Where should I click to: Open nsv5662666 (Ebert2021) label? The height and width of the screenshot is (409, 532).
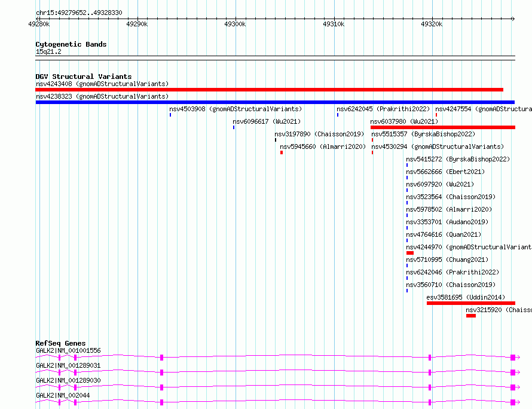click(445, 172)
